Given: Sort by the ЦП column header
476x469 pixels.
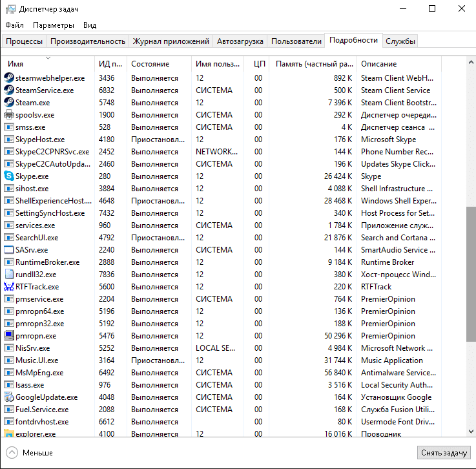Looking at the screenshot, I should pyautogui.click(x=256, y=64).
